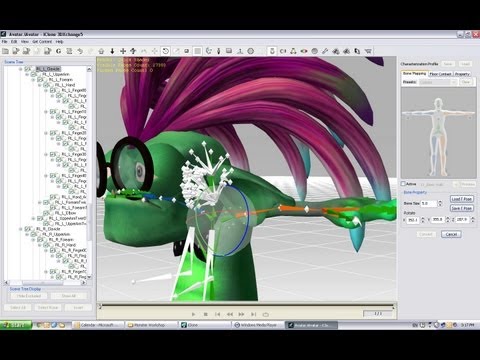Click the Load T-Pose button

[x=462, y=199]
